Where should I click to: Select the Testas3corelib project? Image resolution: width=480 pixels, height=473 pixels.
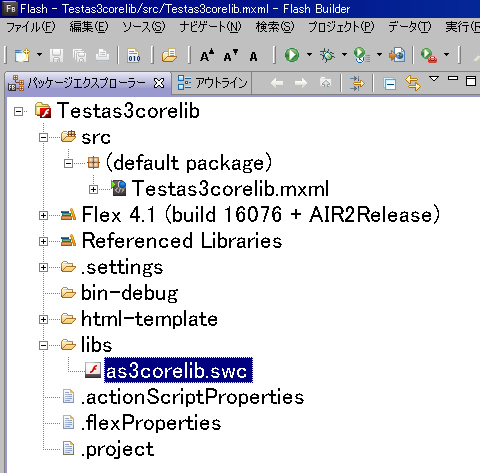128,111
